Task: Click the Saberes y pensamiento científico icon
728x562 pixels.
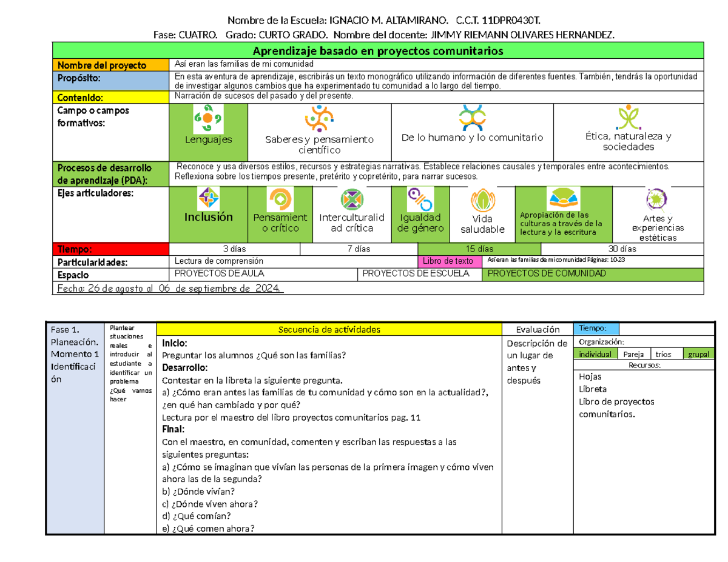Action: [319, 119]
